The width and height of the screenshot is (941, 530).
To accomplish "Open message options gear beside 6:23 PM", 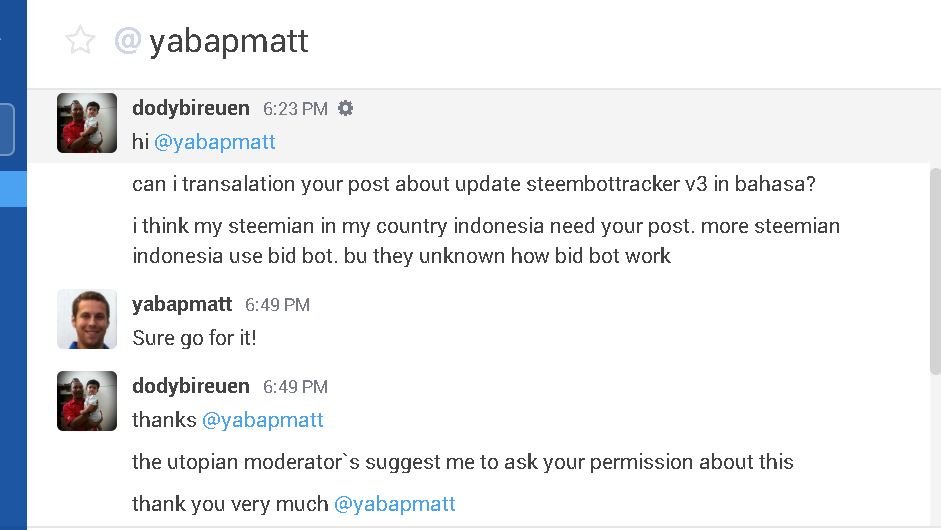I will (346, 108).
